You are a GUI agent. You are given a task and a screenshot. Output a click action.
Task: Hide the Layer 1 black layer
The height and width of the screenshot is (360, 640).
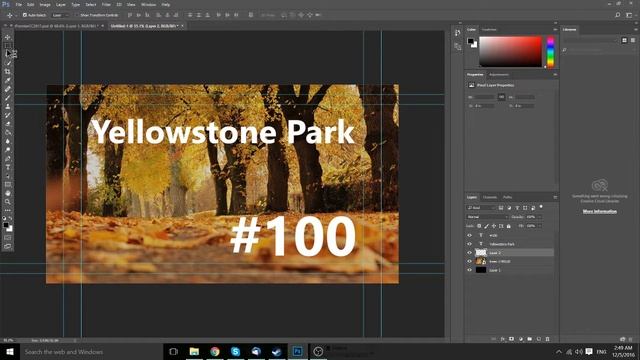point(469,270)
